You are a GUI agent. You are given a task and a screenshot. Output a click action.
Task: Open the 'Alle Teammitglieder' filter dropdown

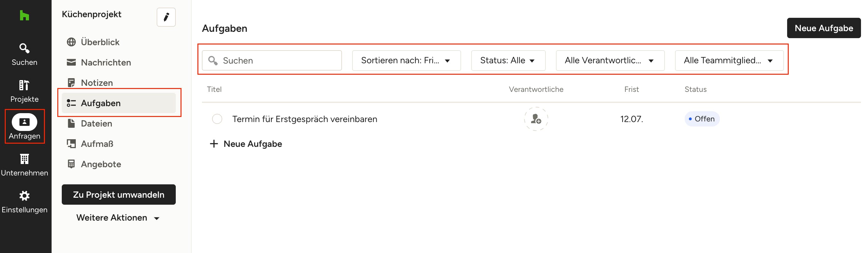[x=729, y=61]
